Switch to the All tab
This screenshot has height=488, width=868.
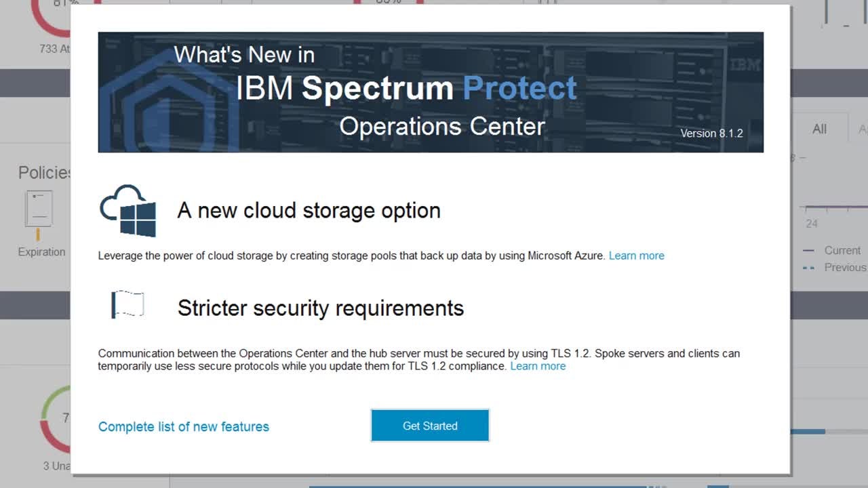(819, 128)
